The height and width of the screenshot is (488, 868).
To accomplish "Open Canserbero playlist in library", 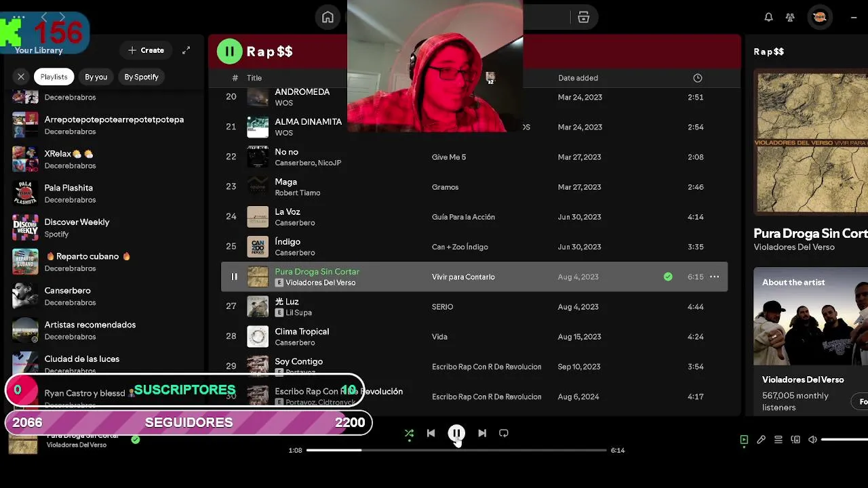I will (103, 296).
